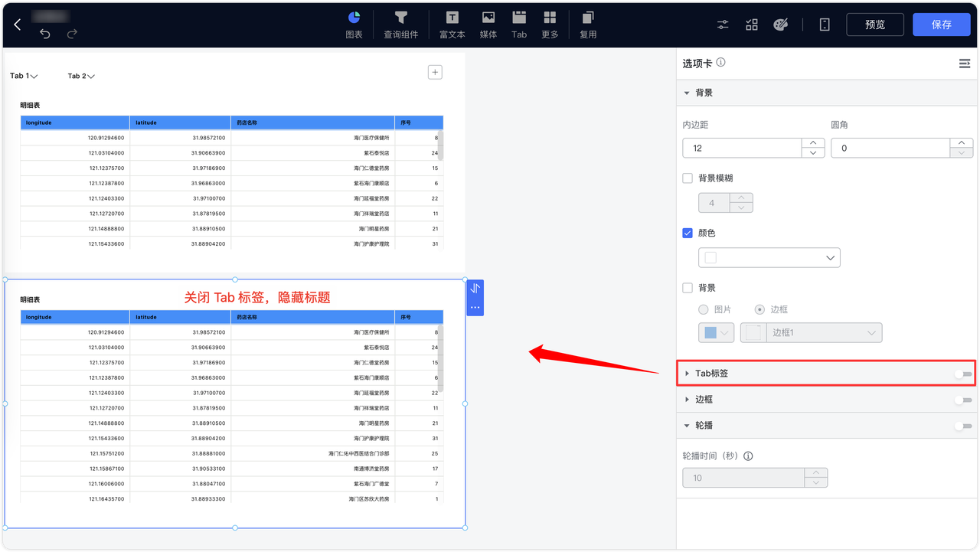Image resolution: width=980 pixels, height=552 pixels.
Task: Open the Tab 1 dropdown chevron
Action: click(34, 77)
